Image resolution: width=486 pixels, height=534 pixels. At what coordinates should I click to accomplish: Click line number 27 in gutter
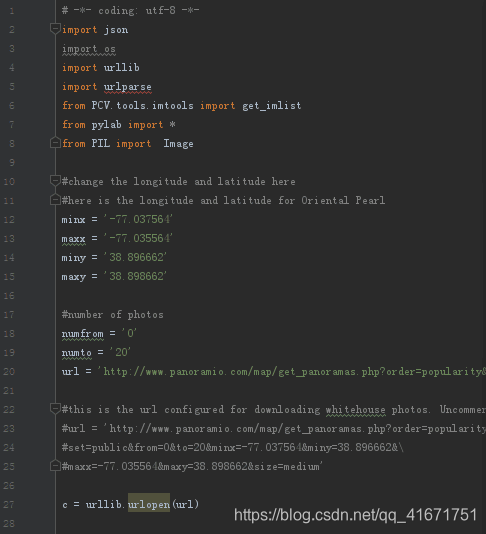9,504
